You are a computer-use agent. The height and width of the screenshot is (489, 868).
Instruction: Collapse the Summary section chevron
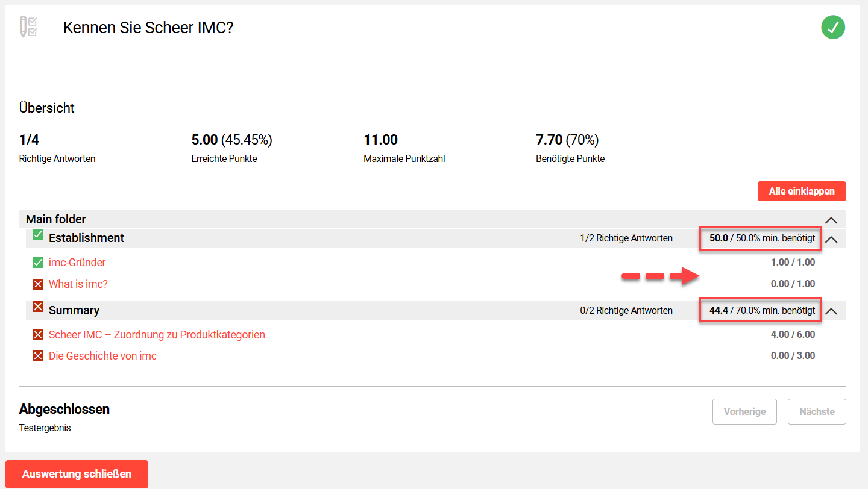[831, 311]
